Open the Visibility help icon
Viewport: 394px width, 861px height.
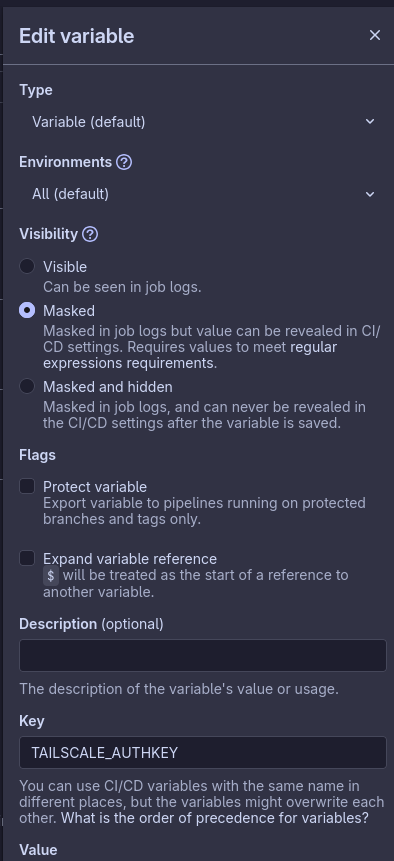tap(90, 234)
